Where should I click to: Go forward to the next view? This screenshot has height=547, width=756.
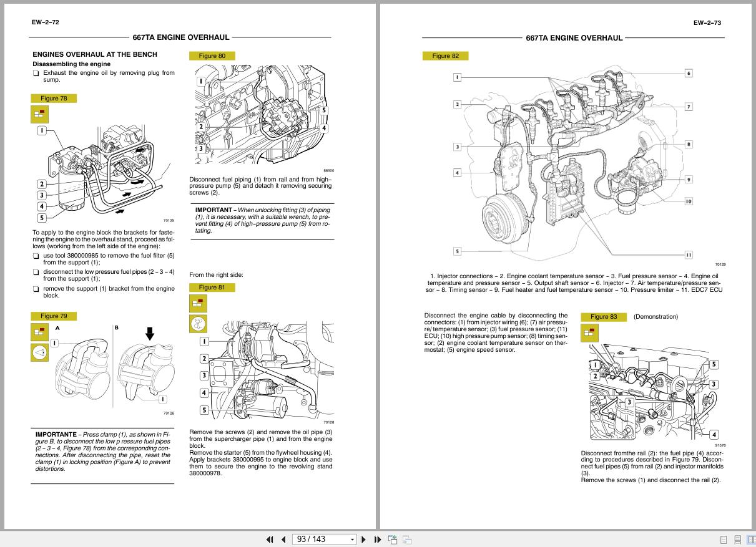(407, 539)
